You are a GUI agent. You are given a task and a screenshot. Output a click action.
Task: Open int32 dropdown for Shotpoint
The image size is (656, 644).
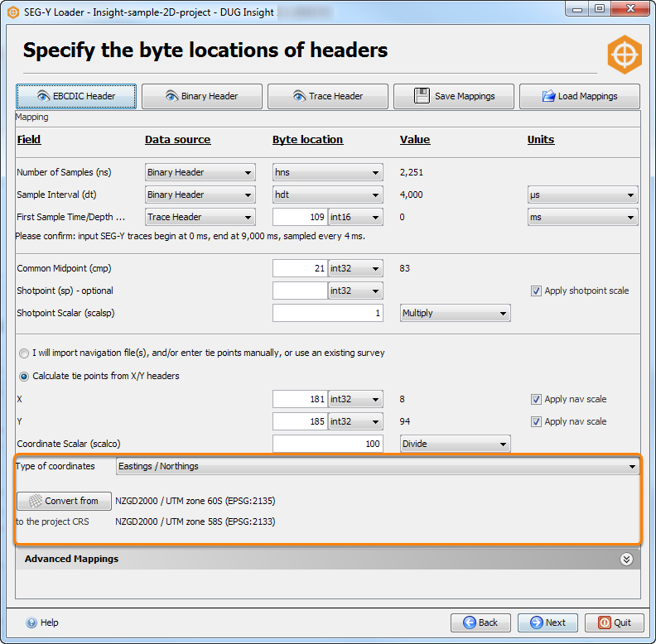tap(355, 291)
